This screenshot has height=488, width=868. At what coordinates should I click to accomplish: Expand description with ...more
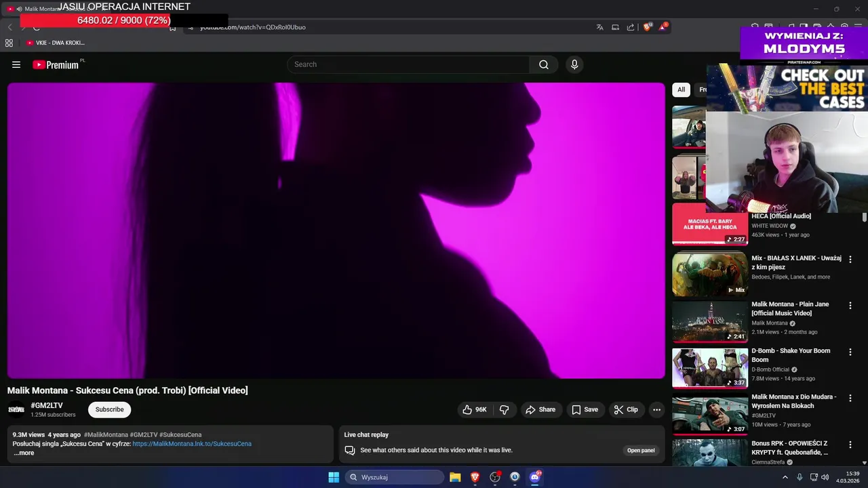click(x=24, y=453)
